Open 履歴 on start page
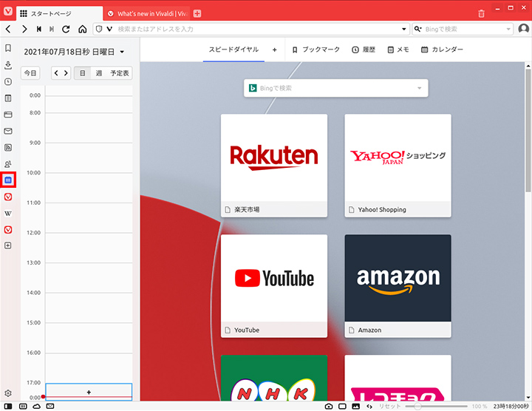Viewport: 532px width, 411px height. coord(364,50)
